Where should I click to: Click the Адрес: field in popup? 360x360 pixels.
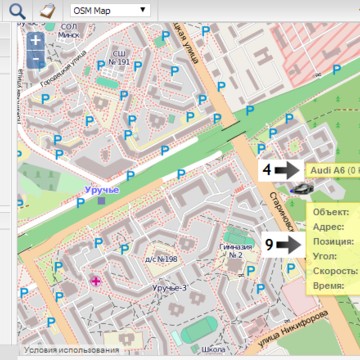tap(328, 227)
